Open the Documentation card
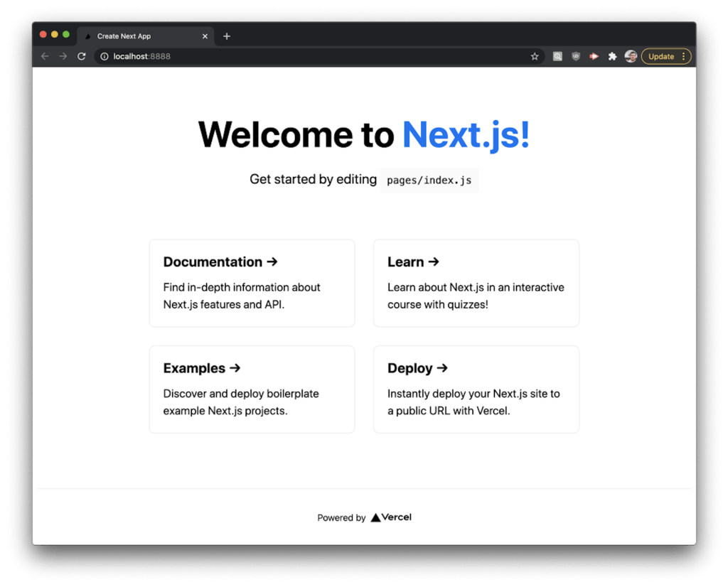 252,283
